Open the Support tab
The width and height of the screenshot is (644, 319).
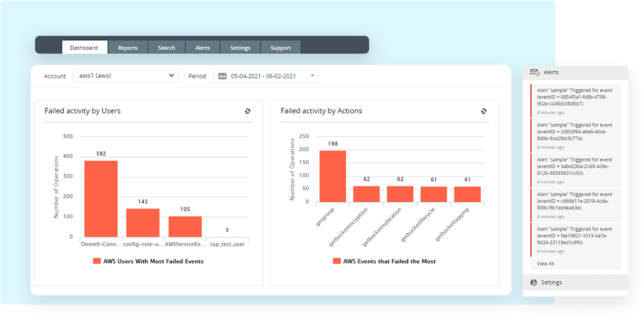pos(280,47)
